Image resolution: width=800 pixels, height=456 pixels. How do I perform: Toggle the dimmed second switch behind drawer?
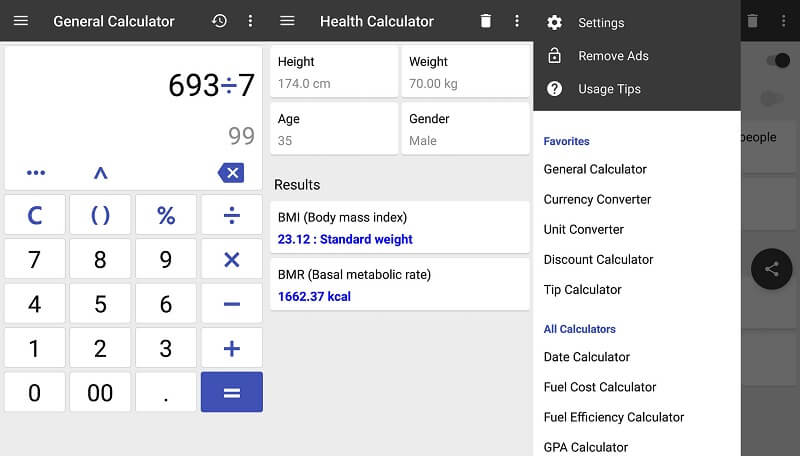(x=771, y=98)
